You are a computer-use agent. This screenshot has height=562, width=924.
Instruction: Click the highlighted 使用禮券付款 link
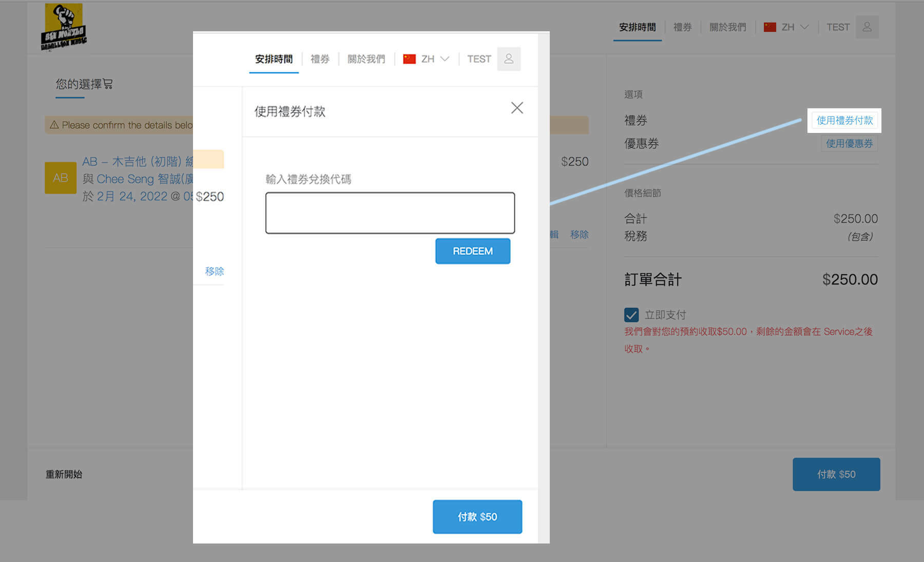[x=844, y=121]
